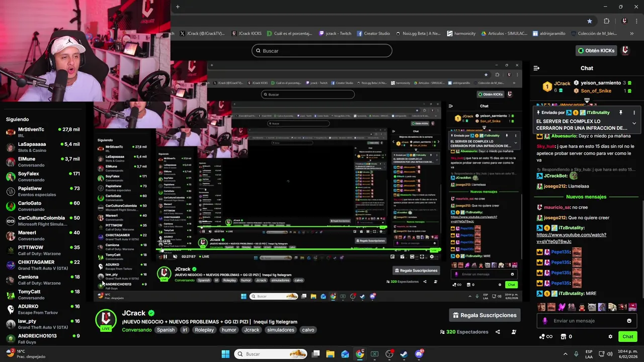This screenshot has height=362, width=644.
Task: Open the YouTube link from iTzBrutality
Action: (571, 238)
